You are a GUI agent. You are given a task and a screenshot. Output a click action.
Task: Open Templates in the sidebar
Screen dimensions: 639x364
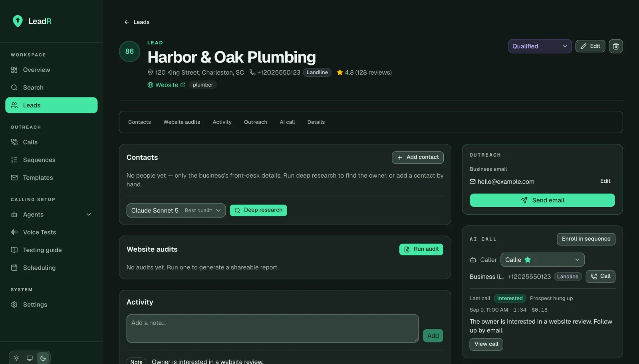click(51, 178)
